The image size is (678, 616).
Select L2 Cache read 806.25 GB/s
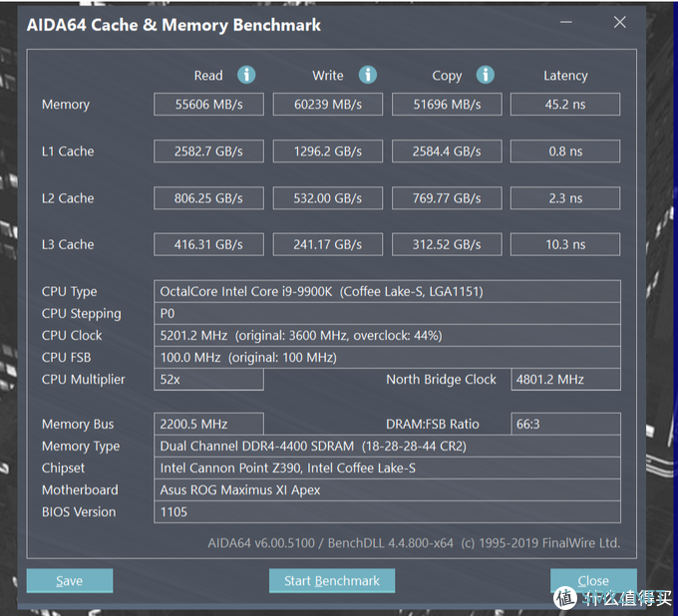(x=208, y=198)
